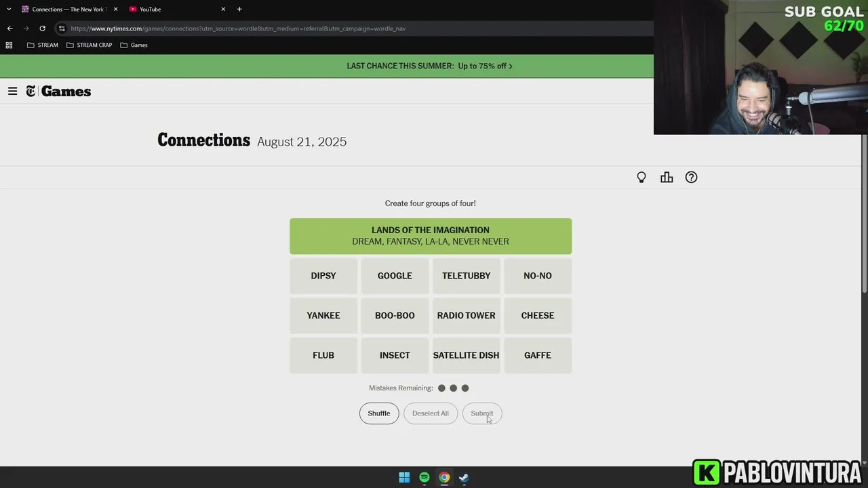Click the Submit button
This screenshot has height=488, width=868.
click(x=482, y=413)
